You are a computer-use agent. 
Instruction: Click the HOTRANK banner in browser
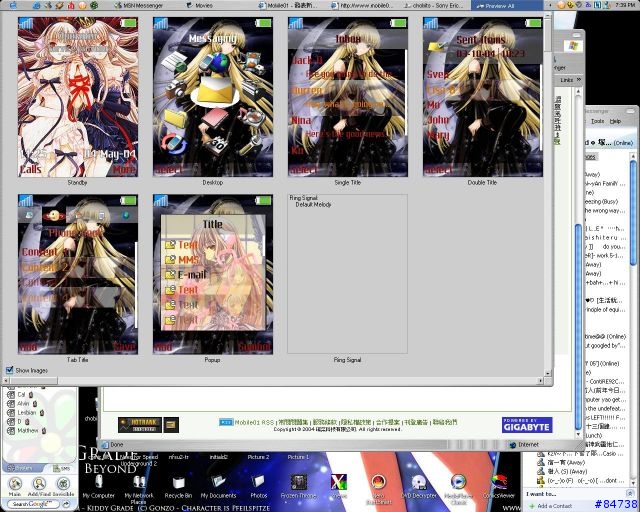[140, 425]
